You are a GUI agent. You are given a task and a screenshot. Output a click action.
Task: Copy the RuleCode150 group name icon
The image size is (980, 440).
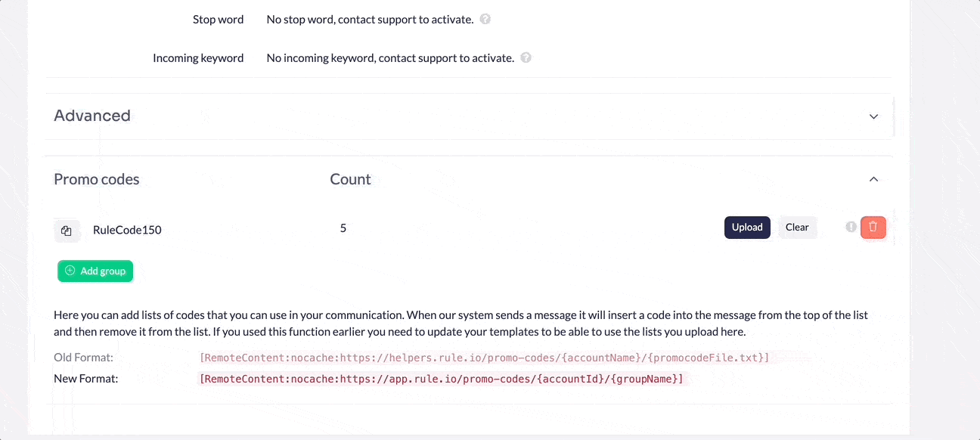[x=67, y=231]
